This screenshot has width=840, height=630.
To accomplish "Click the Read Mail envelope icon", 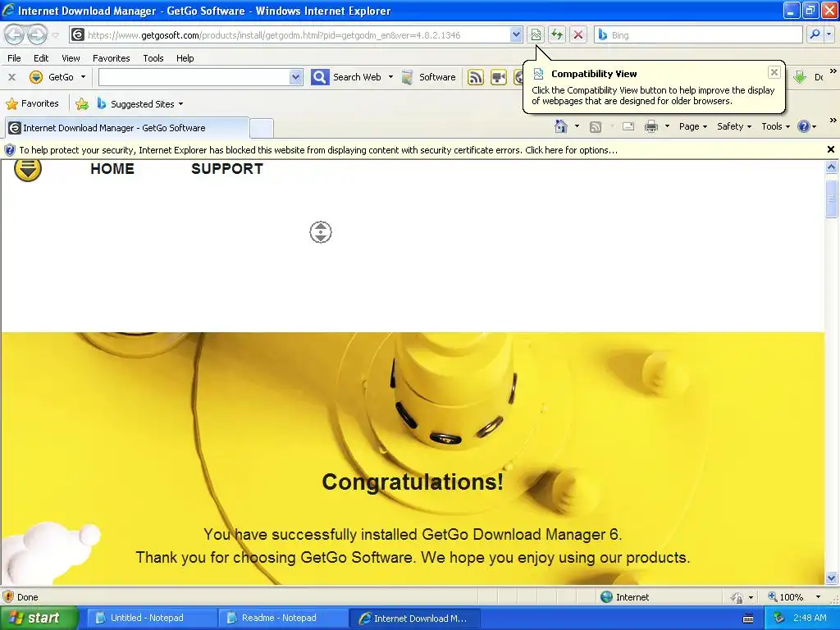I will click(x=628, y=126).
